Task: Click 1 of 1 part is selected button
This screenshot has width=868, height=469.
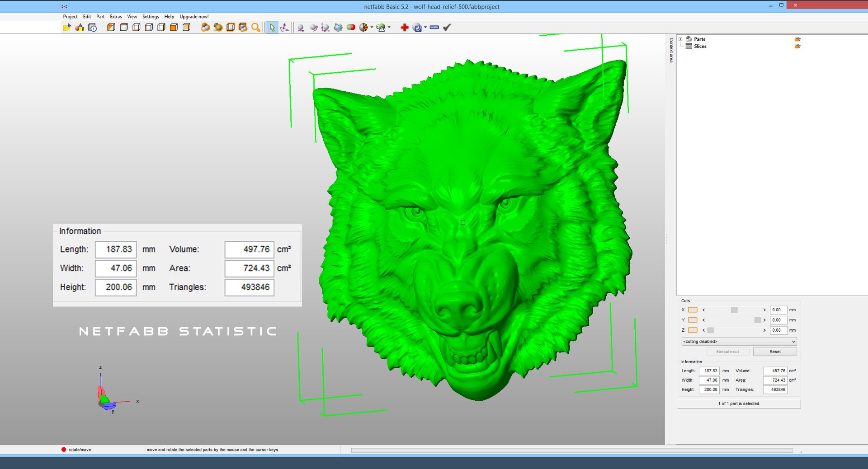Action: (739, 403)
